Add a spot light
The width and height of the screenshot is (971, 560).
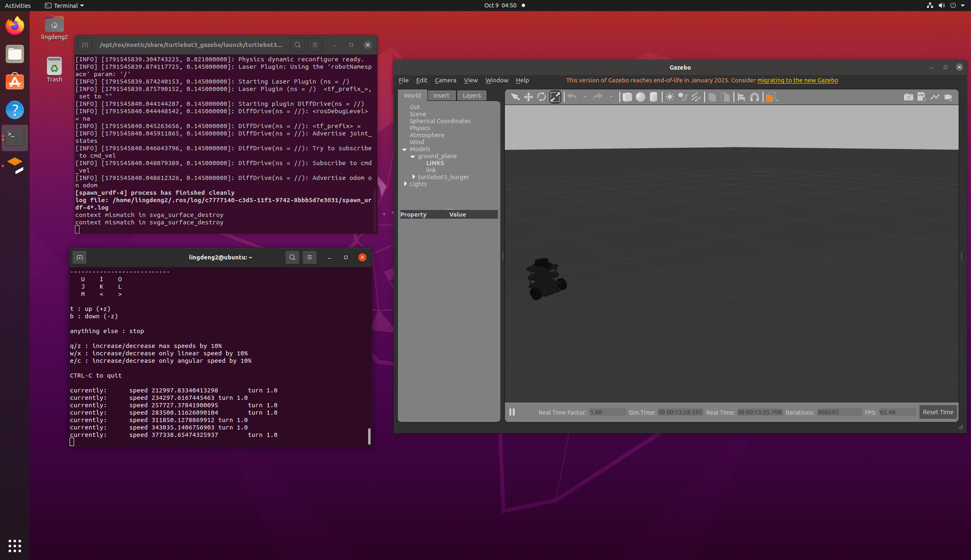[x=683, y=97]
